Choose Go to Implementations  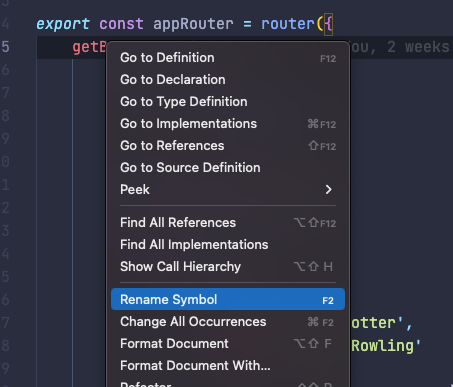228,124
